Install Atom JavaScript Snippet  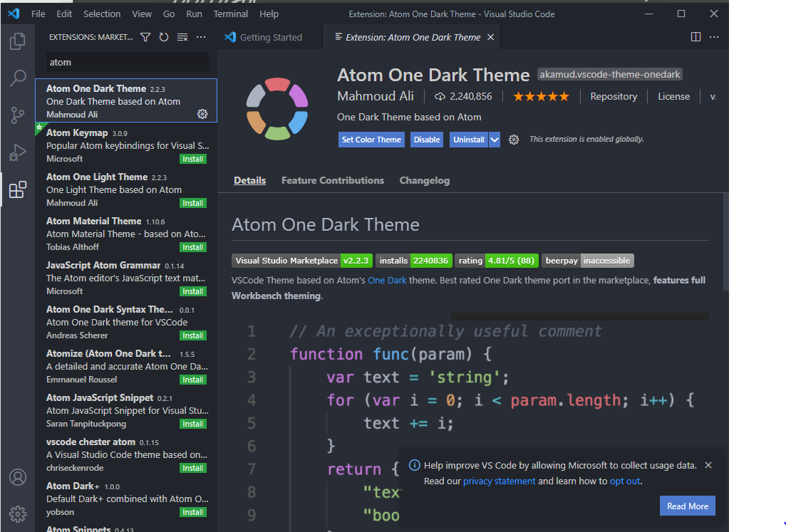coord(193,424)
